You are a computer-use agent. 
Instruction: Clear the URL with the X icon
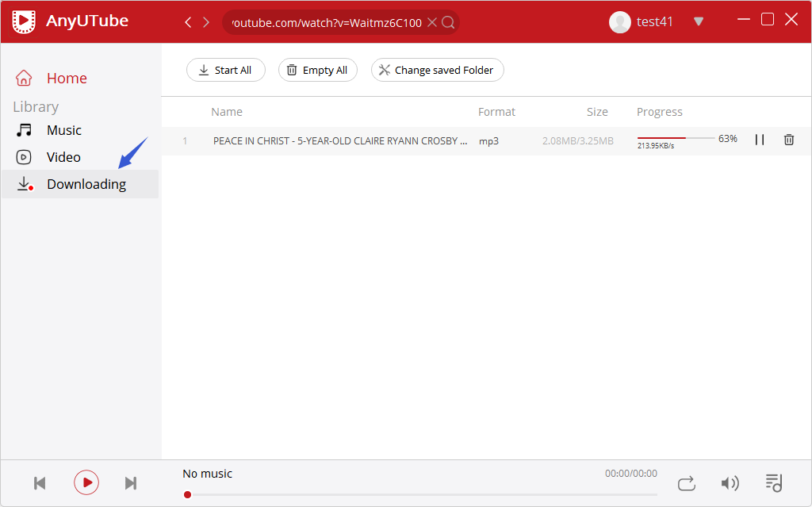tap(432, 22)
